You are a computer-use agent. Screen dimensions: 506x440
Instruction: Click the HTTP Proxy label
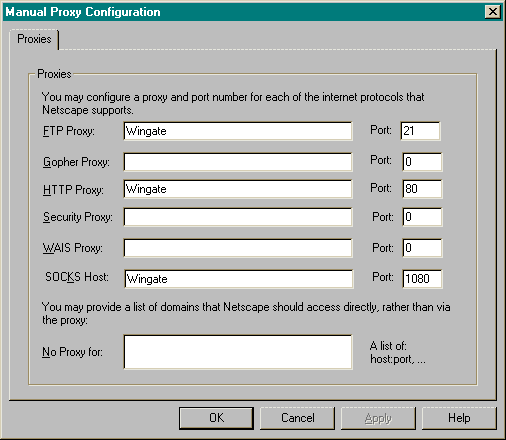[73, 190]
